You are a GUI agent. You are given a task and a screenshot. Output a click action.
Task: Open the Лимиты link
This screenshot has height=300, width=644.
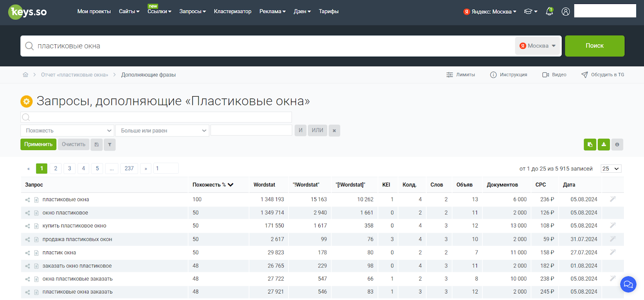pos(460,75)
